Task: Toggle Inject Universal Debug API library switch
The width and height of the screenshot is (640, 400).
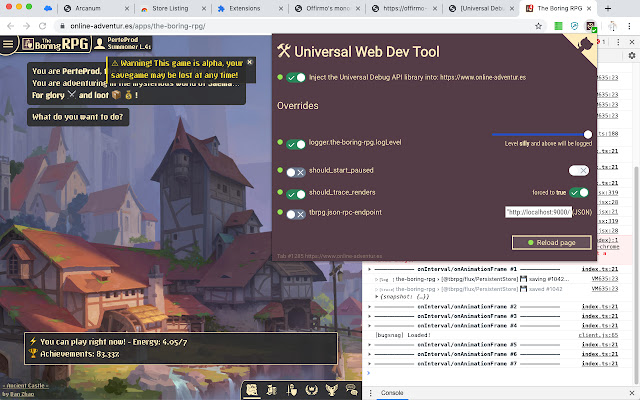Action: 296,78
